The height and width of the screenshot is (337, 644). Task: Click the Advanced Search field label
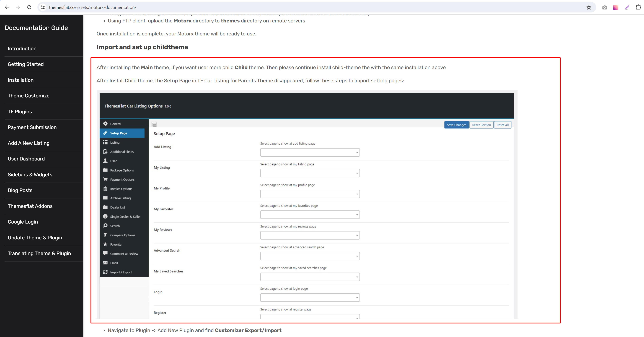(x=167, y=250)
